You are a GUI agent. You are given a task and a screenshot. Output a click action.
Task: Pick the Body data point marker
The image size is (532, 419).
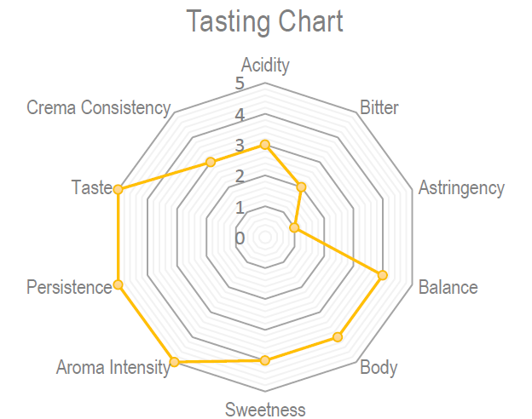click(338, 336)
